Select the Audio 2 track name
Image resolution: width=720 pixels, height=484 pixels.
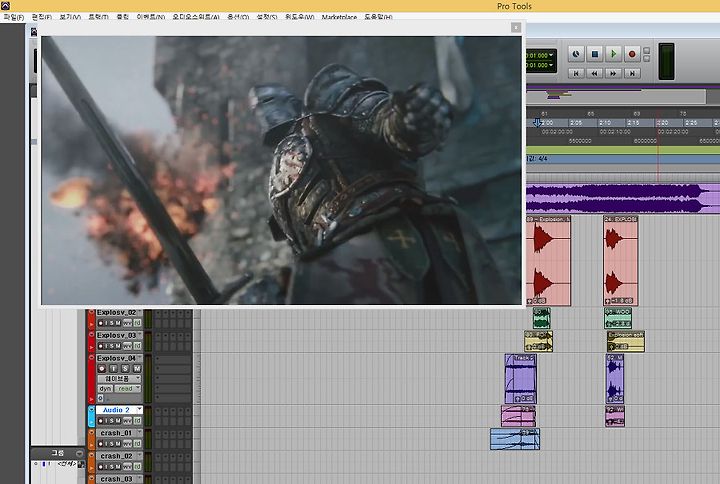coord(116,410)
